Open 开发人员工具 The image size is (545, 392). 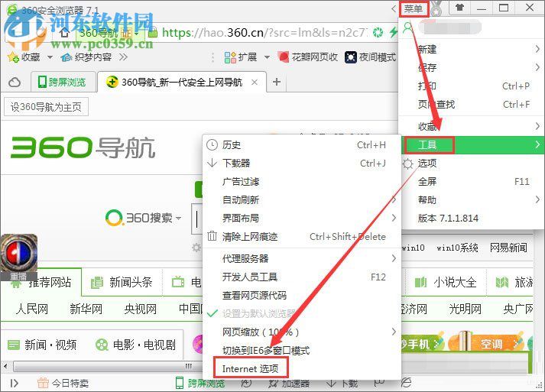click(300, 277)
